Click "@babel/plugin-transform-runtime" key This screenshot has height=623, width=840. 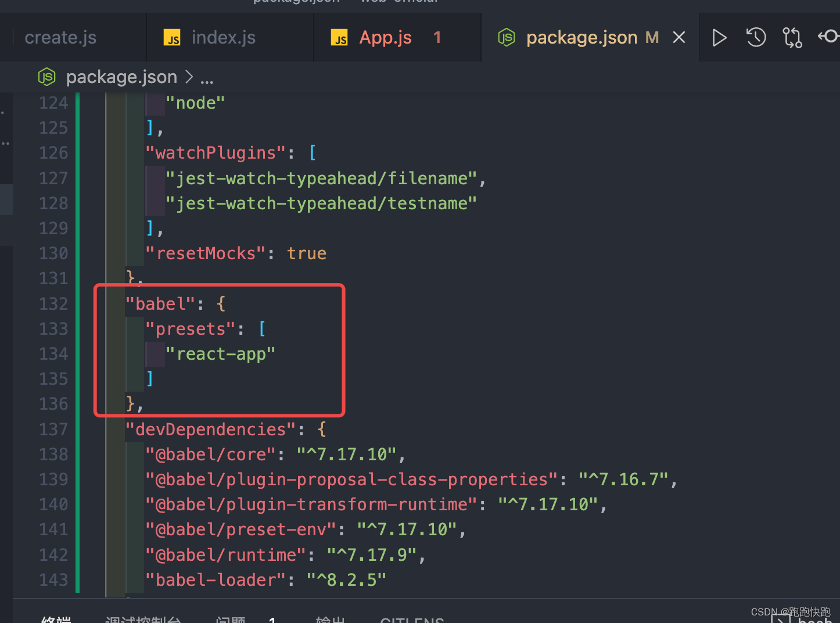pos(312,504)
